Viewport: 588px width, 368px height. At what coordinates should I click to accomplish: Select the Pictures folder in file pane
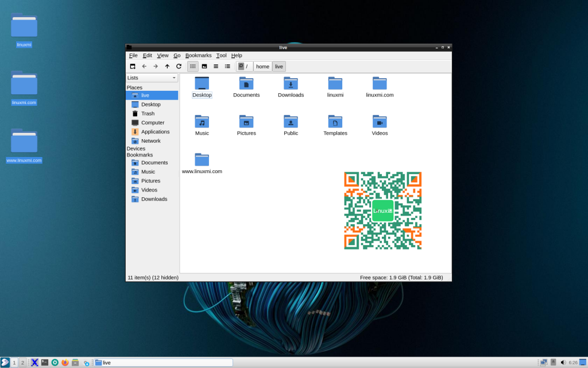246,125
